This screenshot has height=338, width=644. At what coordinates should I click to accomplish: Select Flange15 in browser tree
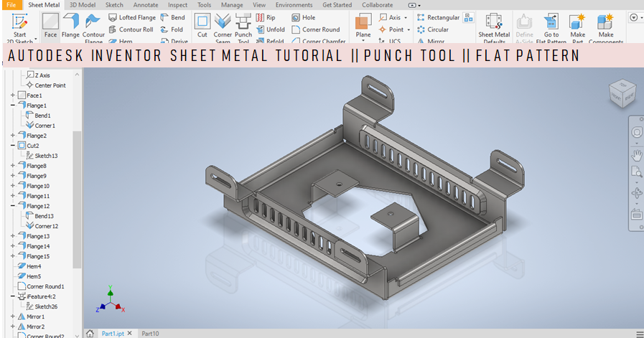(34, 256)
